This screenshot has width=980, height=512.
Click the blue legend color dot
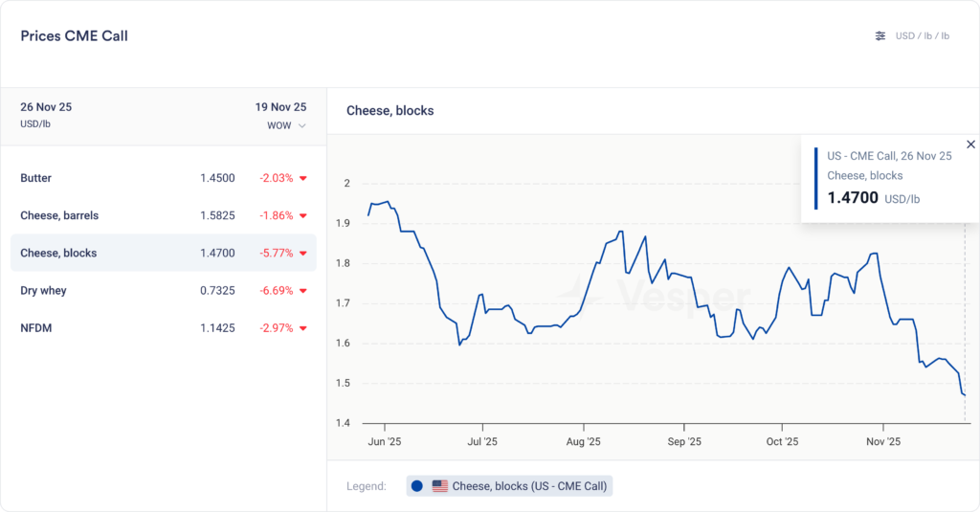point(417,486)
